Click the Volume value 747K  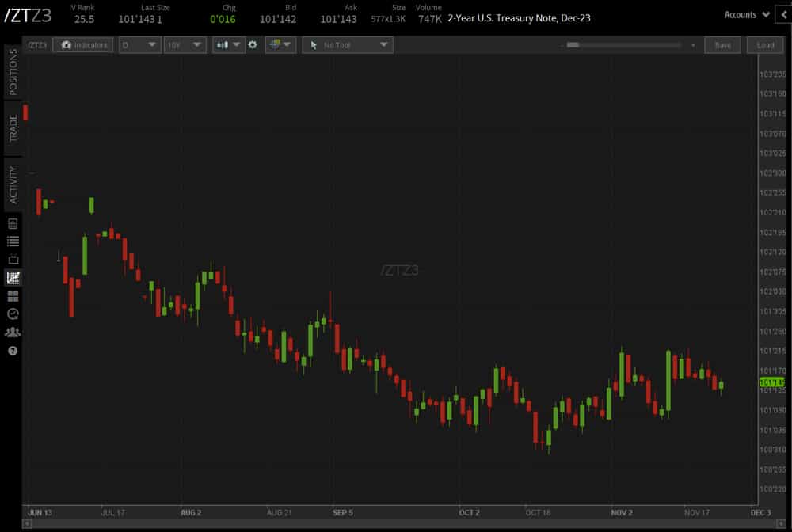430,19
